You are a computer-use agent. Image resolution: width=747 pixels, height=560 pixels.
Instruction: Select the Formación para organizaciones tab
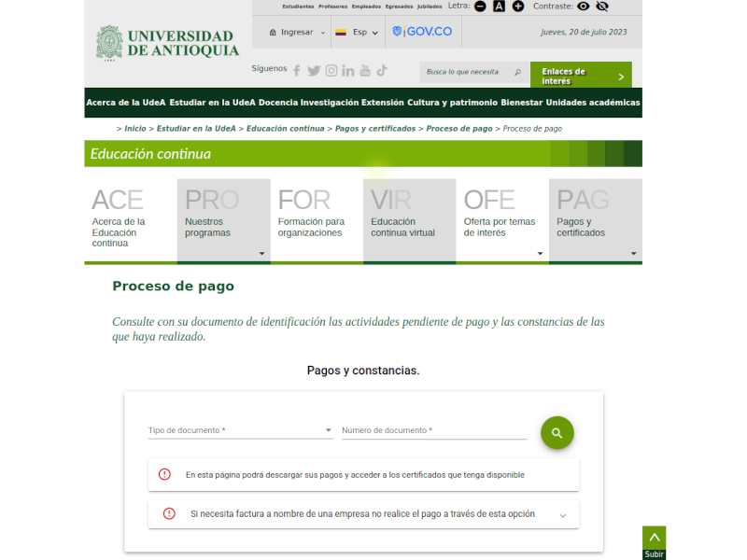pyautogui.click(x=317, y=220)
